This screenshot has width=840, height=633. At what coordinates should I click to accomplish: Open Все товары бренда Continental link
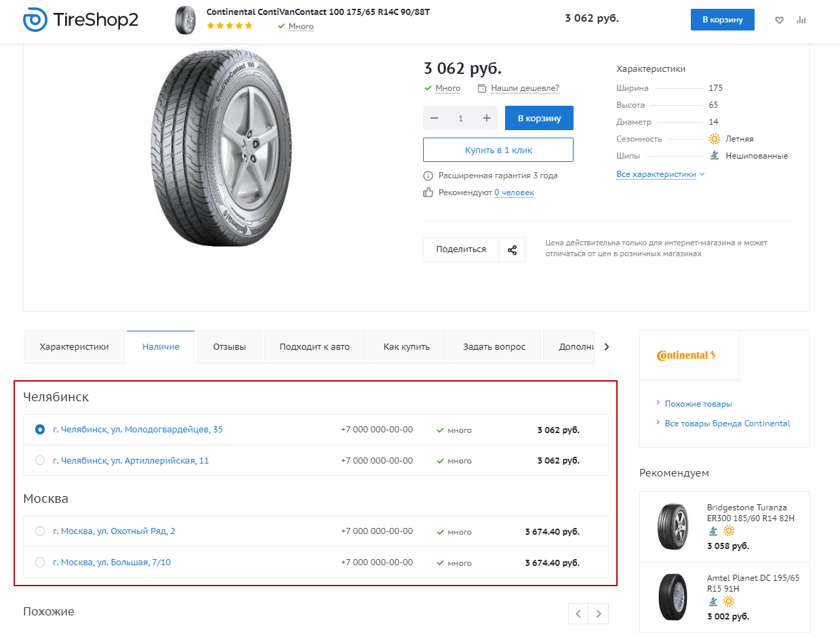coord(727,424)
